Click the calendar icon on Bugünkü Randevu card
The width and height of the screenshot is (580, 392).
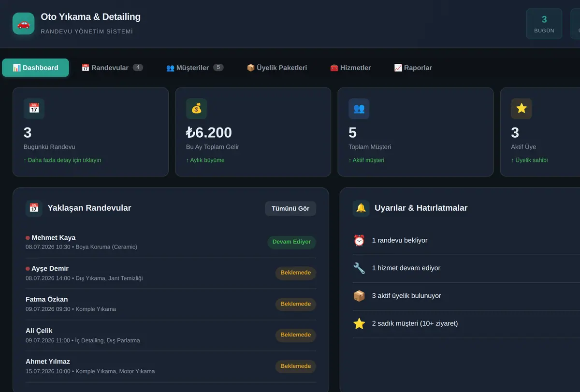[x=34, y=109]
